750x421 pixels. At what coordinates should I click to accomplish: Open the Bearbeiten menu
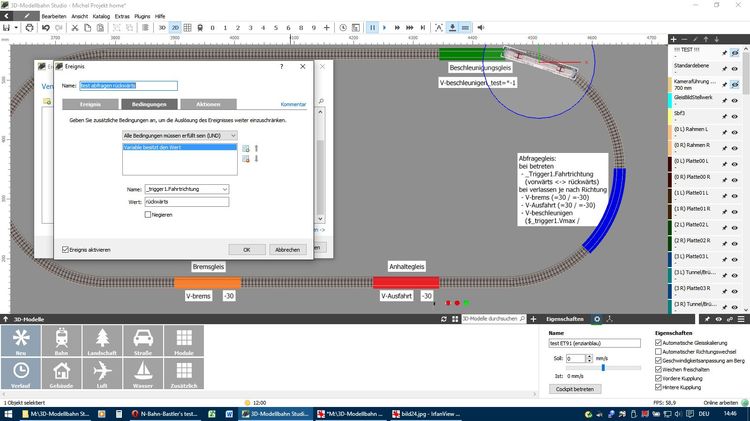tap(54, 16)
